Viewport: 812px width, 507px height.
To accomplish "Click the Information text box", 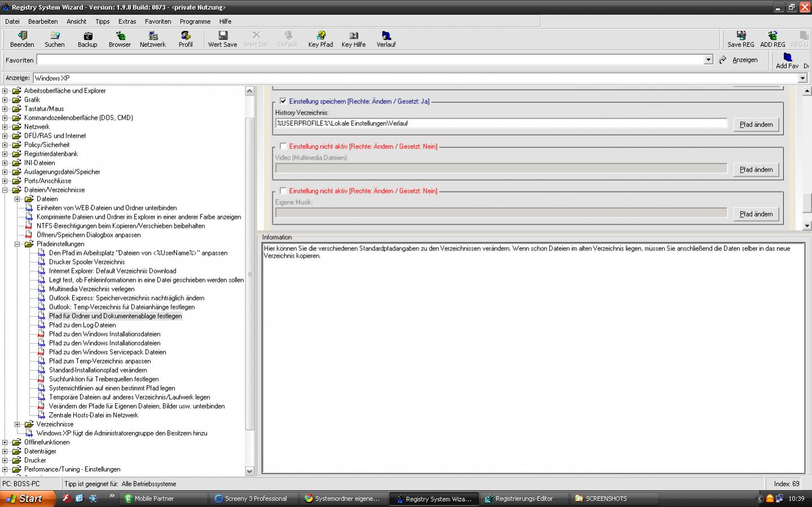I will click(533, 358).
